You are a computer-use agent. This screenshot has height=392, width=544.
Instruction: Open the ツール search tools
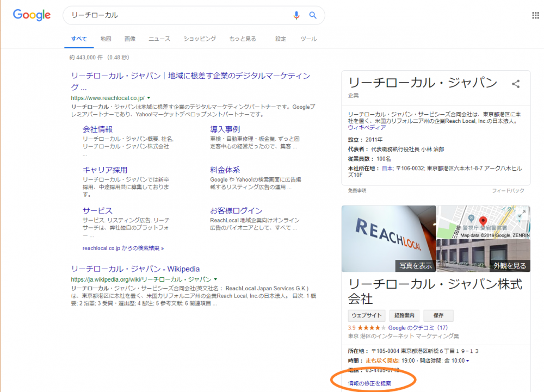309,39
